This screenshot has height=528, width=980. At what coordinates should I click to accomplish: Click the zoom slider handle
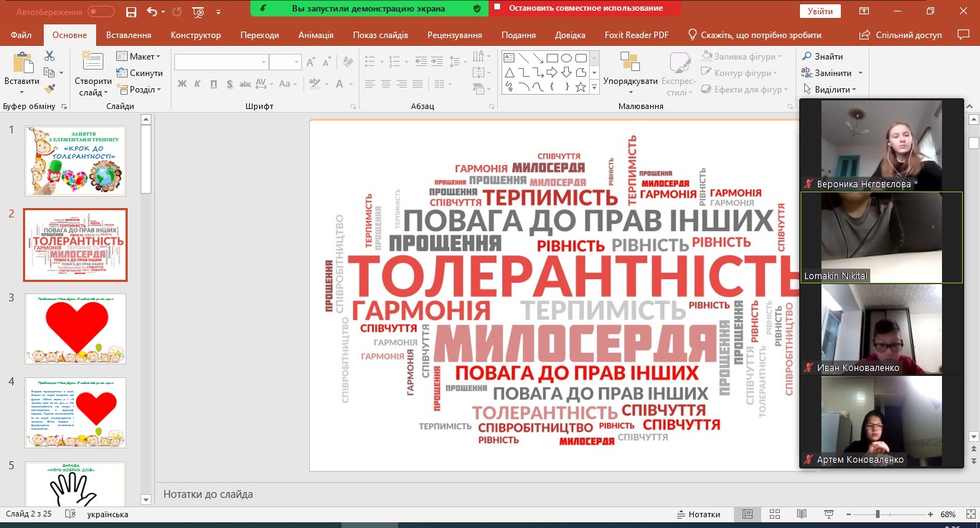pyautogui.click(x=877, y=514)
